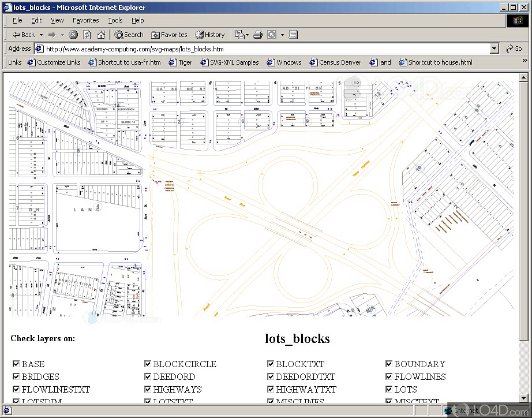
Task: Click the Refresh page icon
Action: click(87, 35)
